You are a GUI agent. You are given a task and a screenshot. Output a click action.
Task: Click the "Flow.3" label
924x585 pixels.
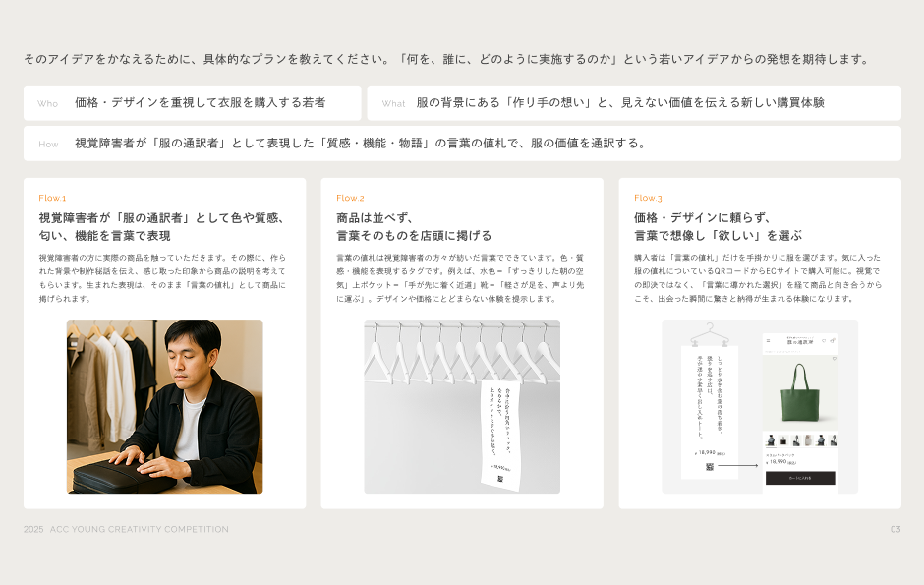648,198
